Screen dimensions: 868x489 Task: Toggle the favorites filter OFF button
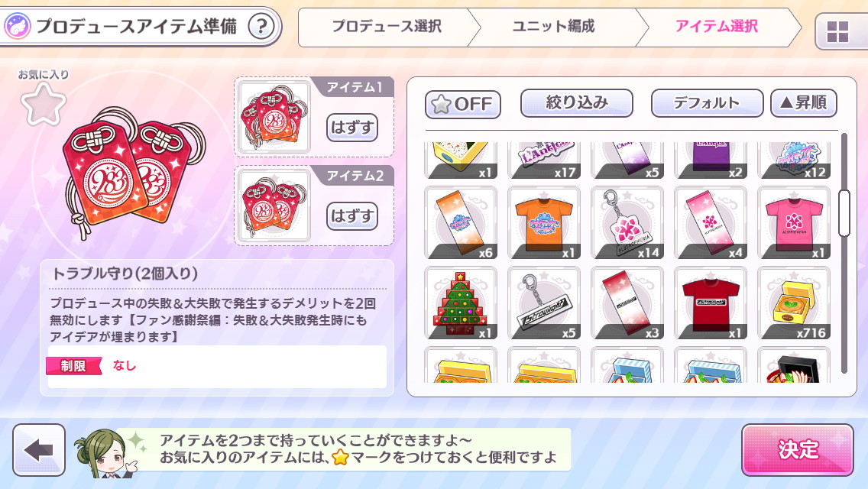tap(463, 104)
